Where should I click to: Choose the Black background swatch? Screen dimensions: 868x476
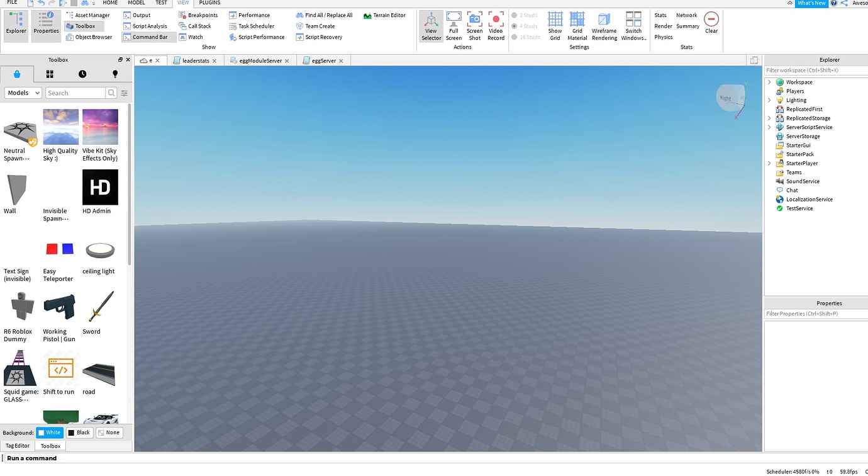79,433
